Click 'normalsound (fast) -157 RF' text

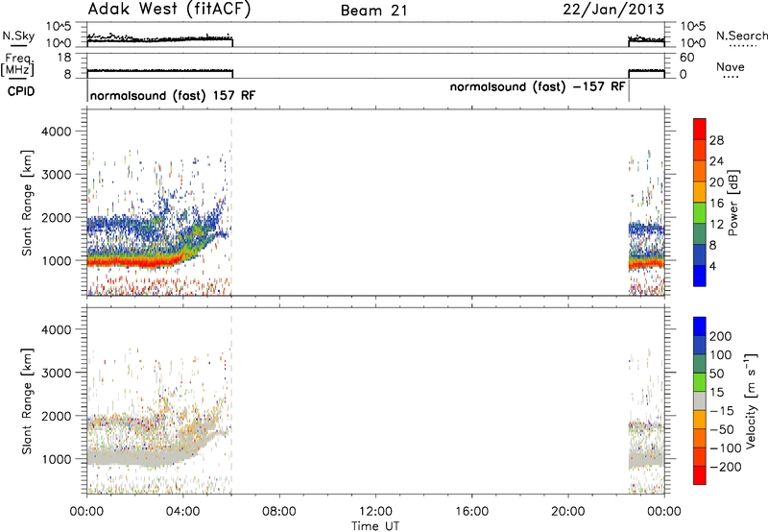coord(538,86)
